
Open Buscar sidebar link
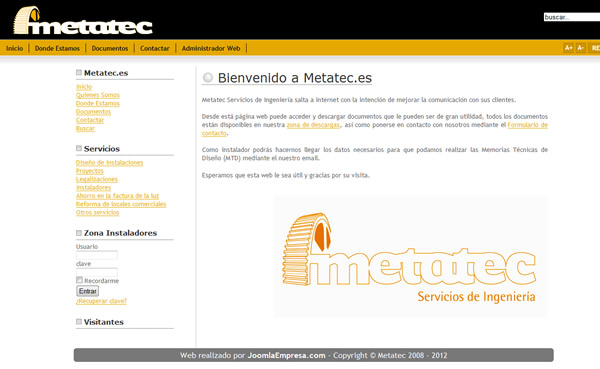(85, 129)
